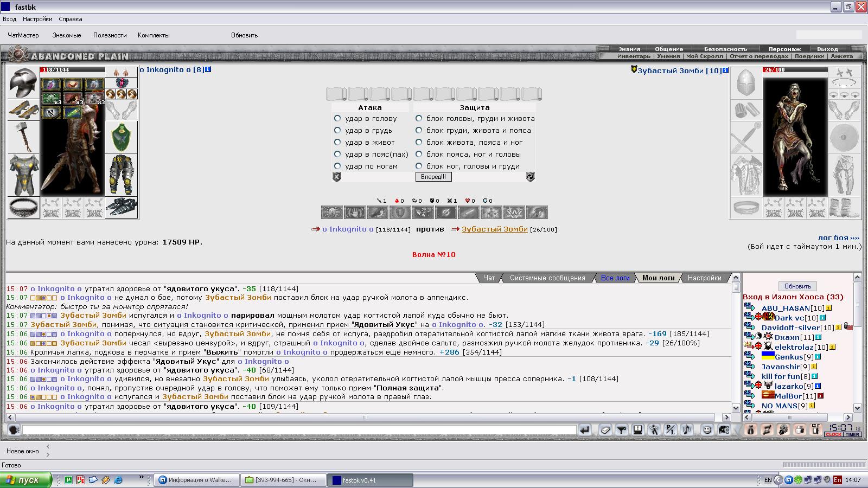Click Обновить above the players list
This screenshot has height=488, width=868.
tap(797, 286)
